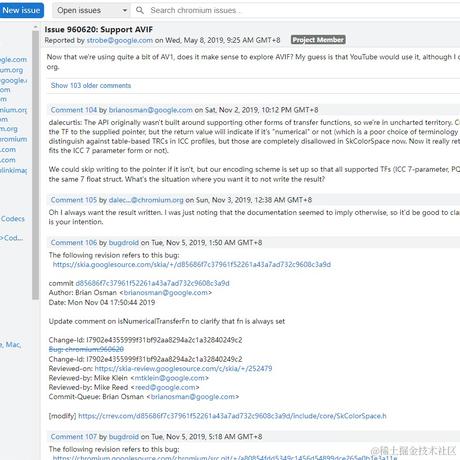Open mtklein@google.com reviewer email link
460x460 pixels.
click(169, 378)
